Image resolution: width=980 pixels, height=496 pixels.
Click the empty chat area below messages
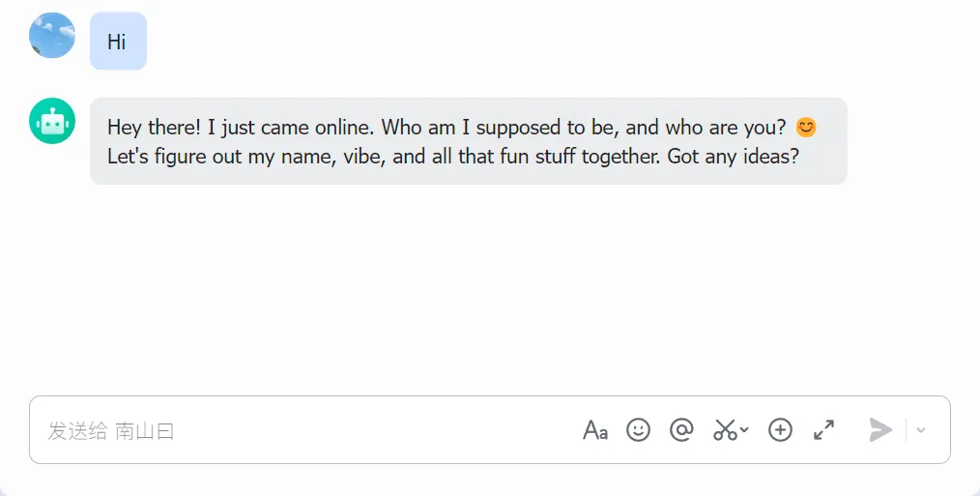483,290
